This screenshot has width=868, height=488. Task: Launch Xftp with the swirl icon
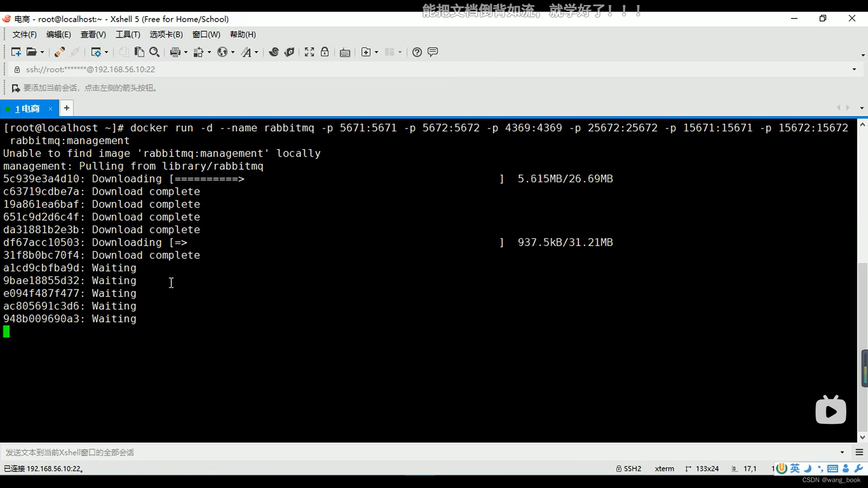(x=274, y=52)
